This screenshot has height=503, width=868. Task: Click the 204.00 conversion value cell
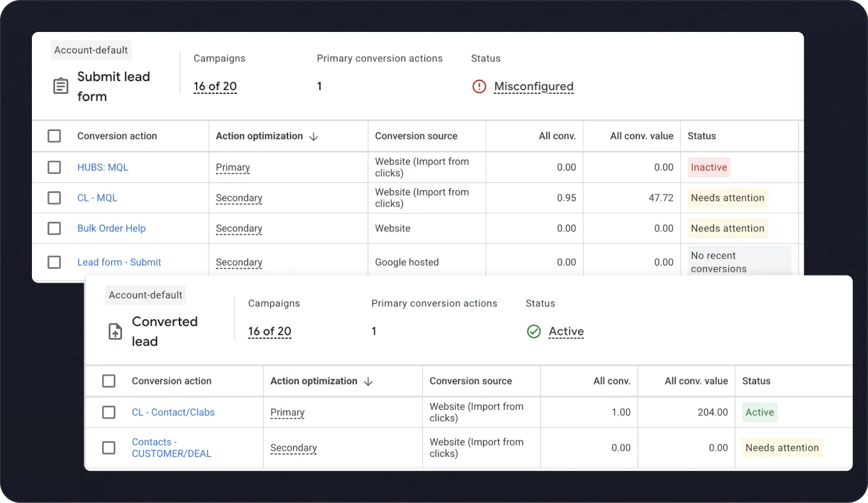(713, 412)
